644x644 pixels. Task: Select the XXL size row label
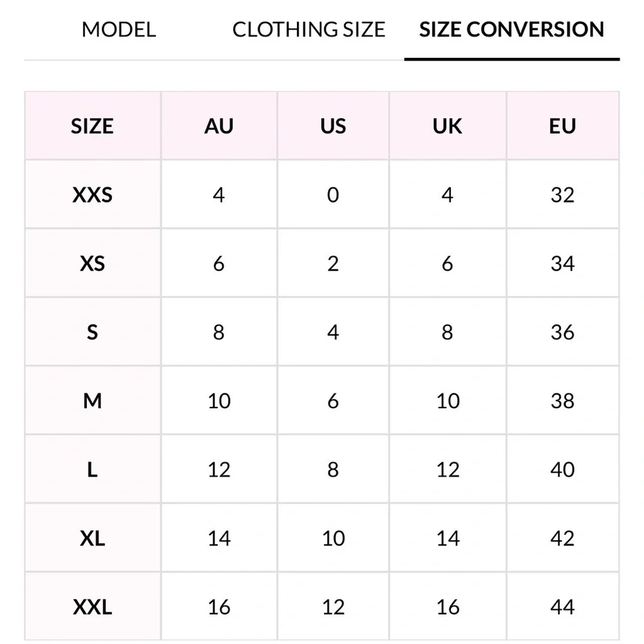coord(92,607)
